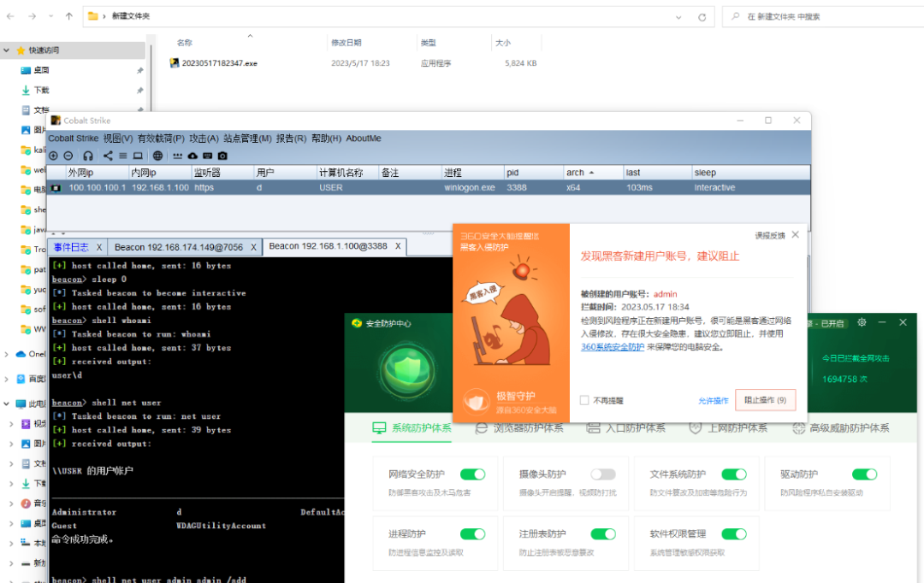Click the 下载 download icon under quick access
The image size is (924, 583).
pyautogui.click(x=26, y=90)
